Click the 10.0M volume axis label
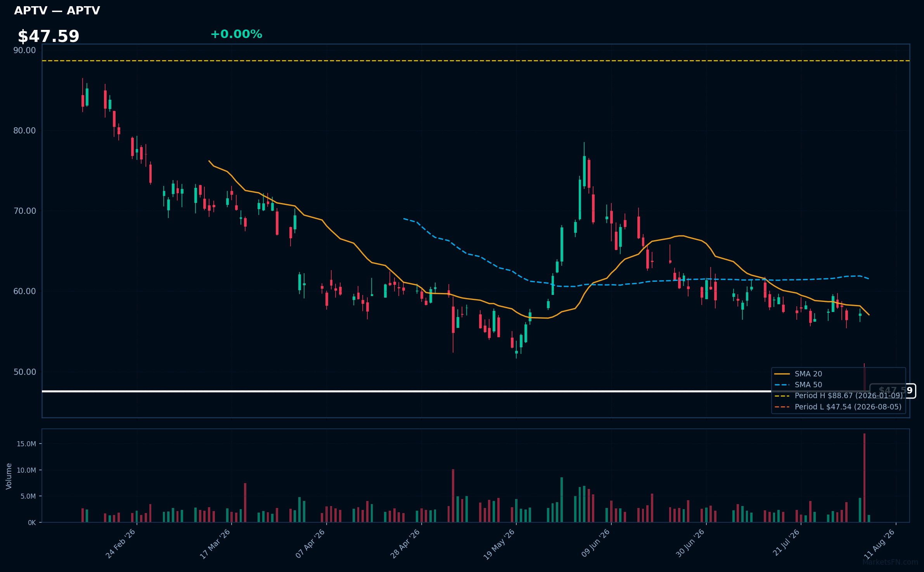Image resolution: width=924 pixels, height=572 pixels. click(26, 470)
